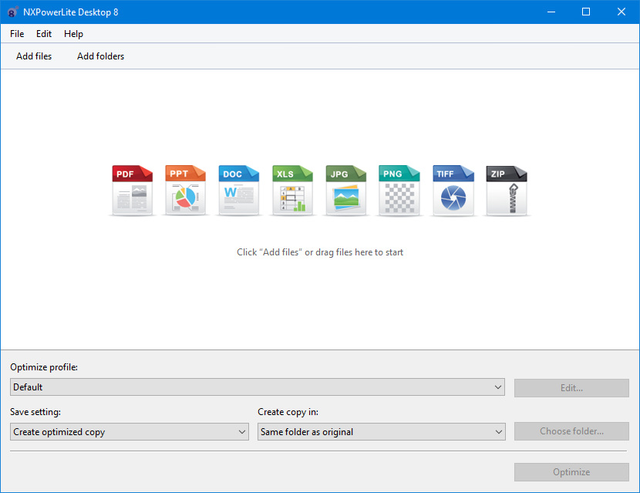Click the Add folders toolbar button

101,56
